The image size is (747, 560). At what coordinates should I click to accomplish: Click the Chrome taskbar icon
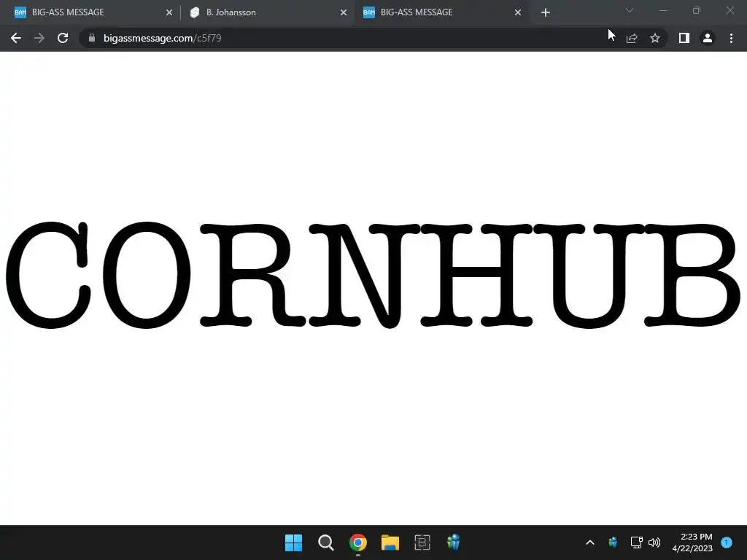click(358, 542)
